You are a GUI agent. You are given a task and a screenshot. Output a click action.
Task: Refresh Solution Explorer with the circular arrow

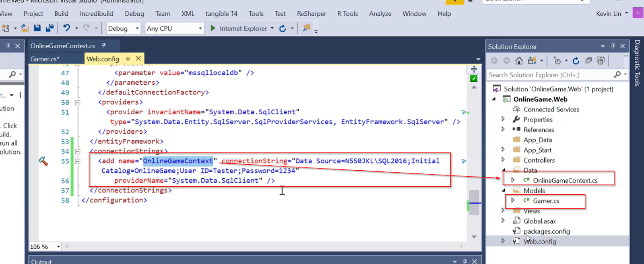pos(576,61)
